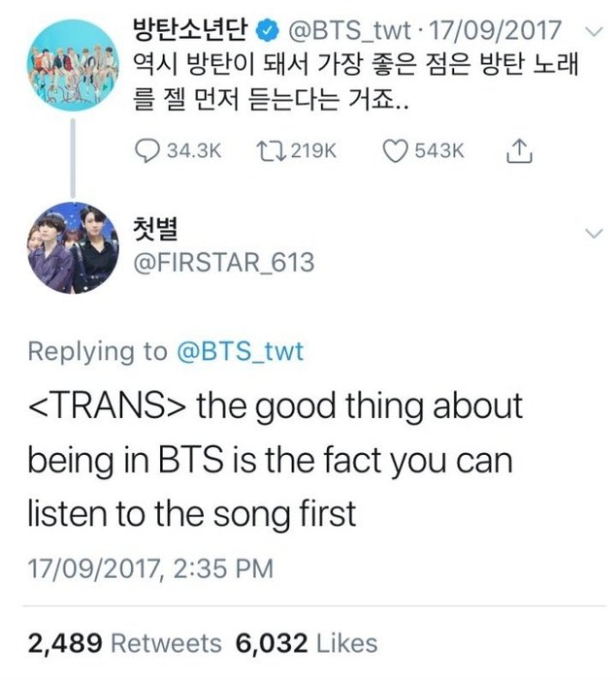Click the 2:35 PM timestamp

pos(223,568)
